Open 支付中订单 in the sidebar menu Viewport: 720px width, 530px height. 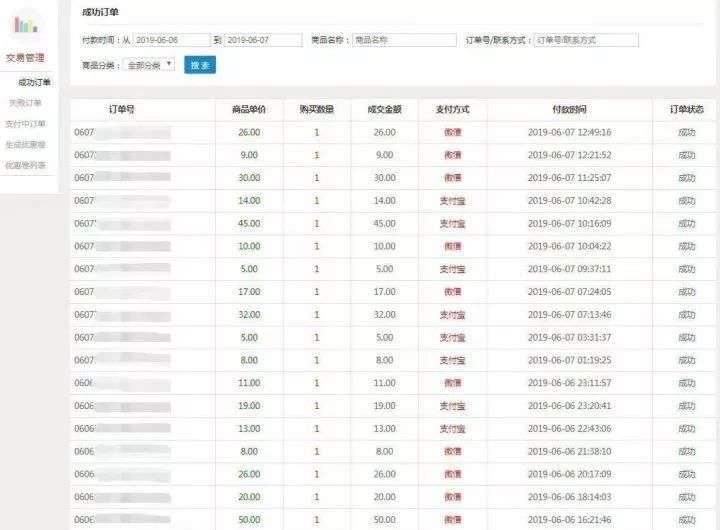click(26, 124)
